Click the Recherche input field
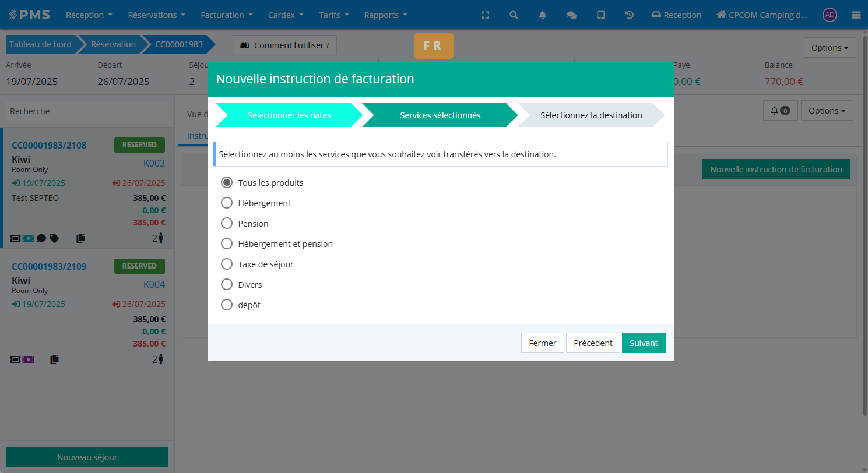Screen dimensions: 868x473 click(87, 111)
